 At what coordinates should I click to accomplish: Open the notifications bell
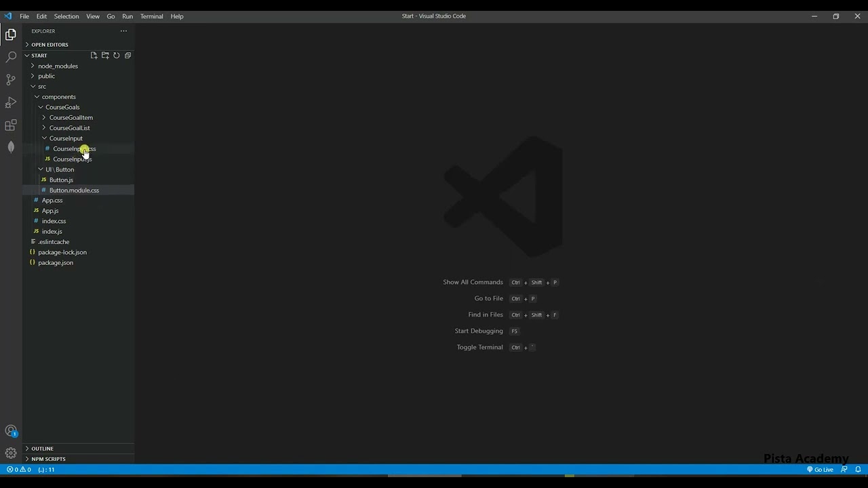pos(858,470)
